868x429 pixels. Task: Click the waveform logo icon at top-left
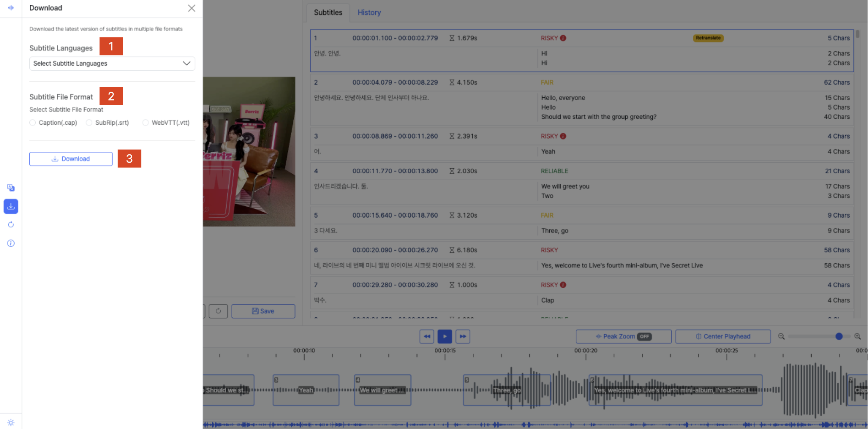(11, 8)
